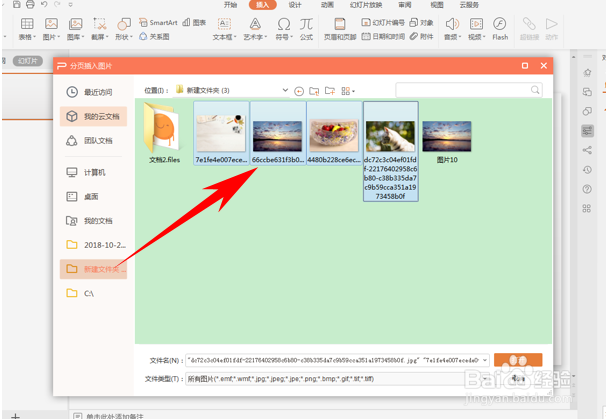
Task: Go back with the dialog back arrow icon
Action: (299, 91)
